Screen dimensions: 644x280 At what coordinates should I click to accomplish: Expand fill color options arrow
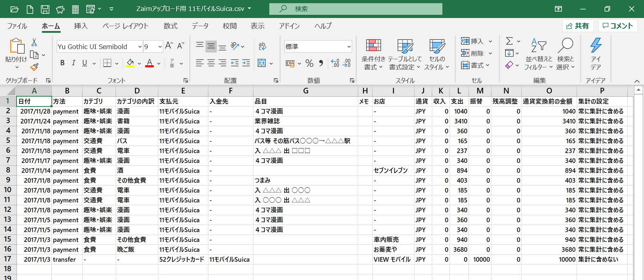point(139,63)
